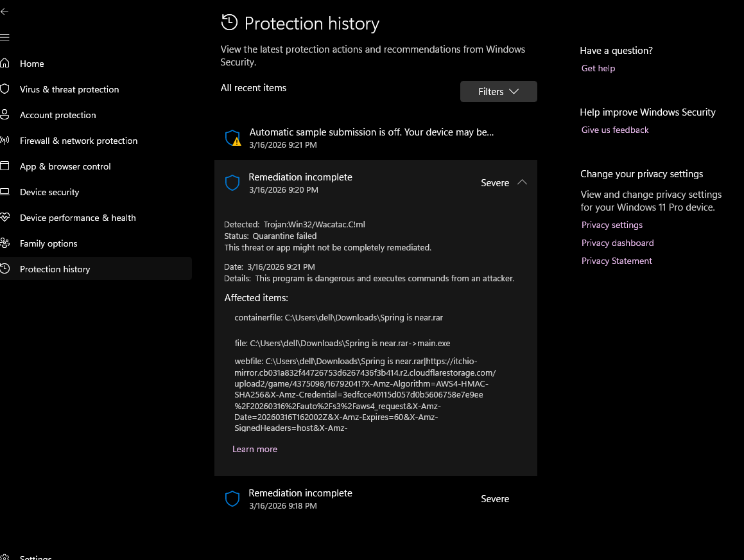Open the Get help link
This screenshot has height=560, width=744.
pos(598,68)
